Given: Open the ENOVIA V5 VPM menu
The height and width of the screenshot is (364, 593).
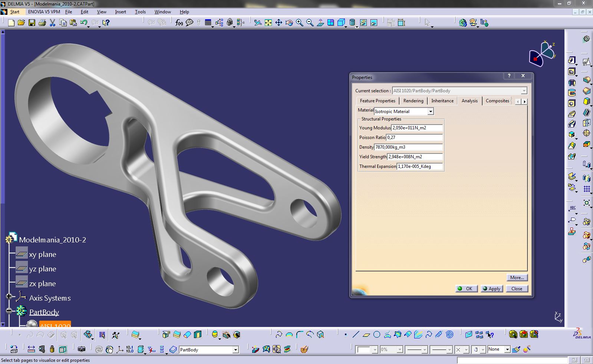Looking at the screenshot, I should pyautogui.click(x=44, y=12).
